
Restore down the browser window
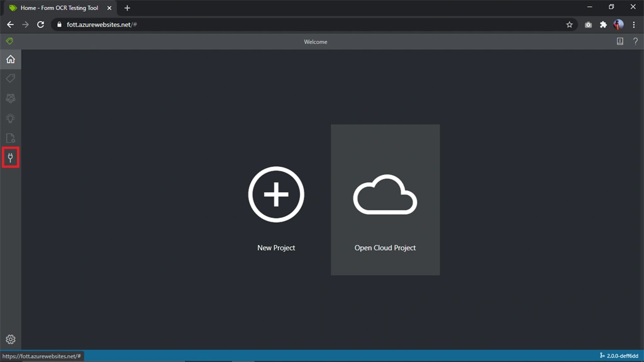[611, 6]
